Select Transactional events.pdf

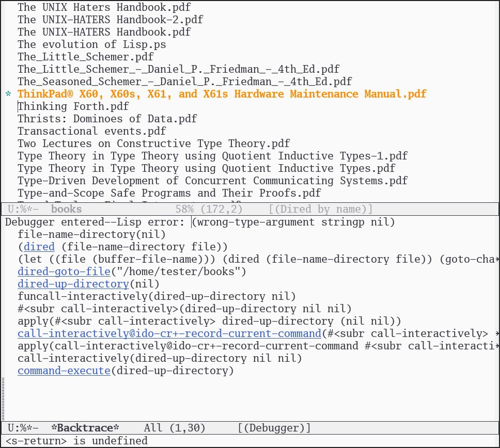click(x=92, y=131)
